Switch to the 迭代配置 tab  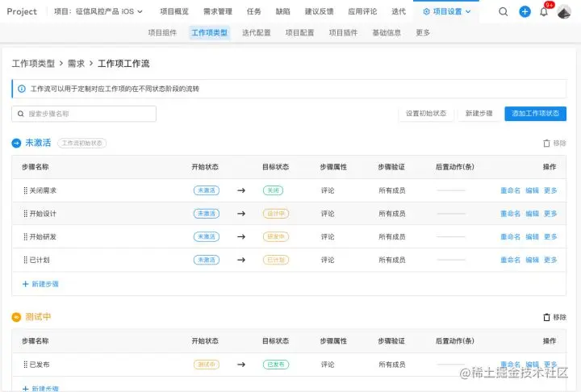coord(257,33)
